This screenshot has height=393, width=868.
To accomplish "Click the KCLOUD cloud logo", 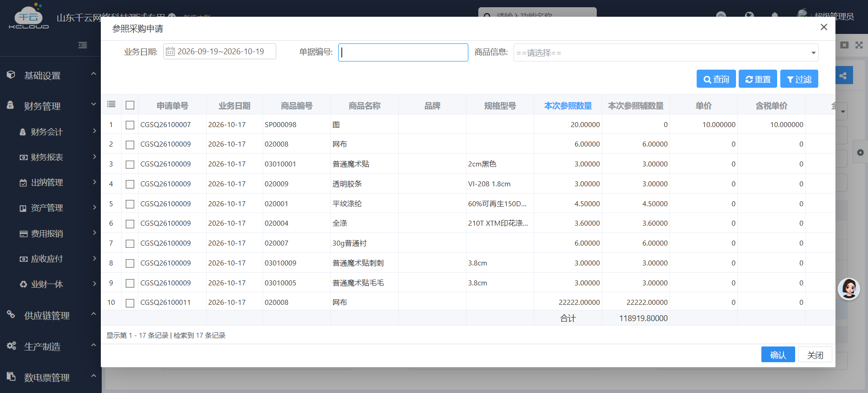I will [29, 17].
